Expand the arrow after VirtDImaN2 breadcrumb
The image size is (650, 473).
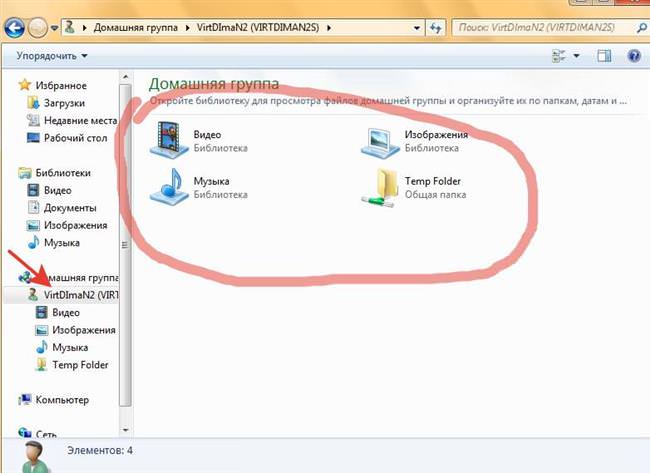coord(330,28)
